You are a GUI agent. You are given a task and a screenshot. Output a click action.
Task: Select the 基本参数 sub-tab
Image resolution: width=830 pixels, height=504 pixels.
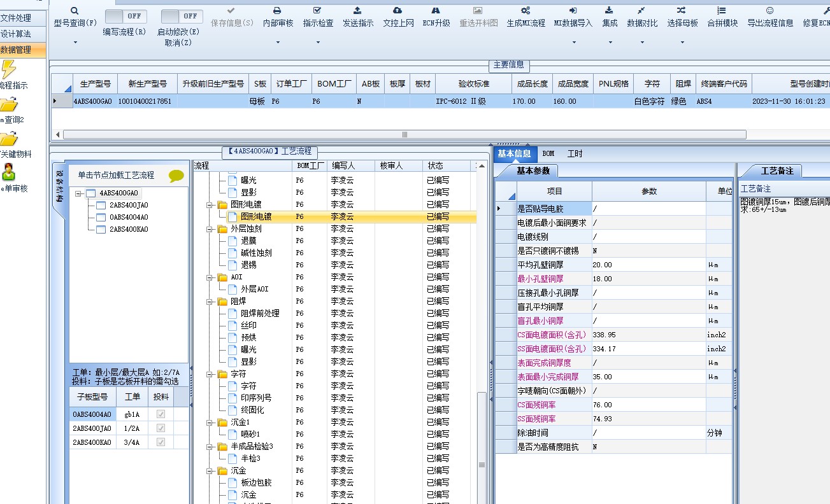tap(533, 171)
